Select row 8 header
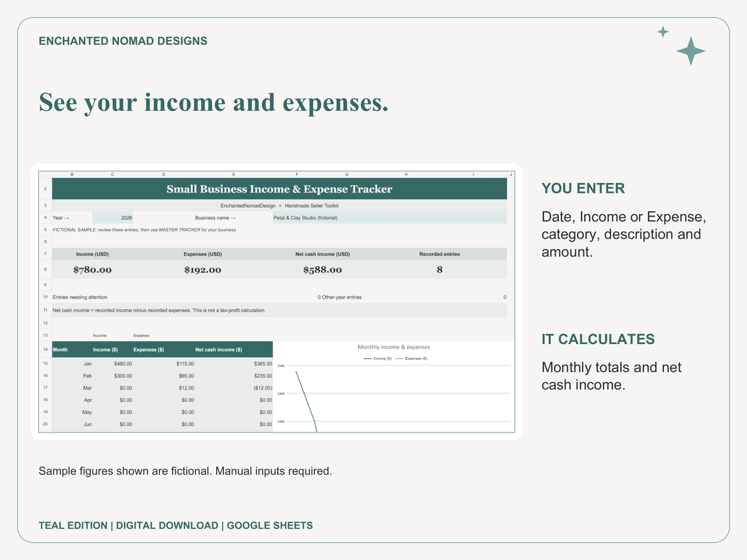 click(x=45, y=269)
